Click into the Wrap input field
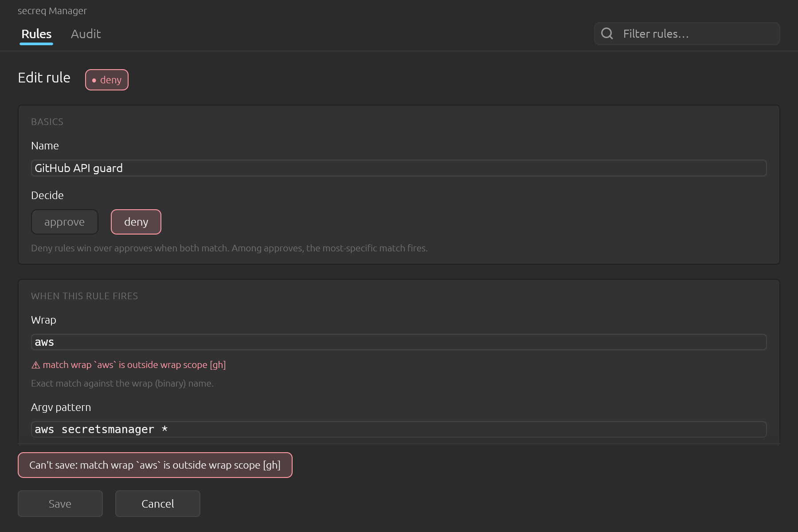 (399, 342)
